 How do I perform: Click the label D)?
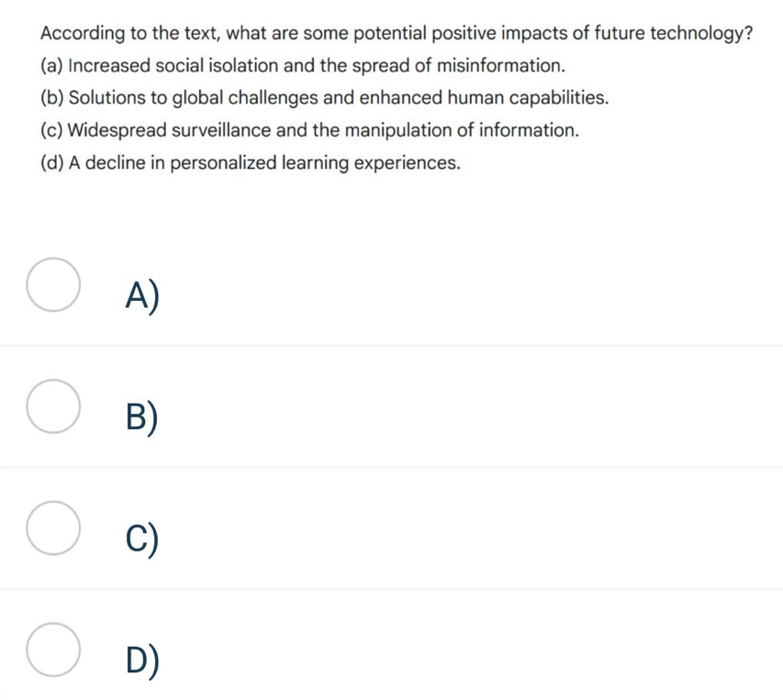[x=142, y=660]
